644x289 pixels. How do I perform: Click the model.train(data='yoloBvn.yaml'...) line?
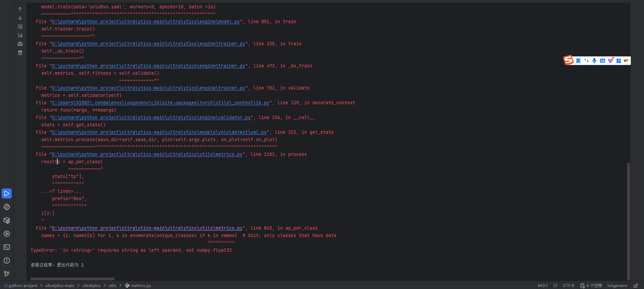(x=128, y=7)
